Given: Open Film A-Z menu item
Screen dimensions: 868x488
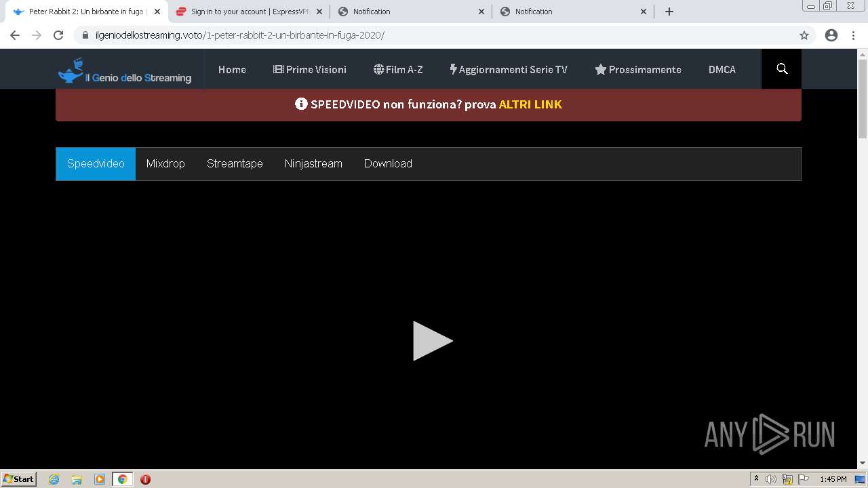Looking at the screenshot, I should [x=398, y=69].
